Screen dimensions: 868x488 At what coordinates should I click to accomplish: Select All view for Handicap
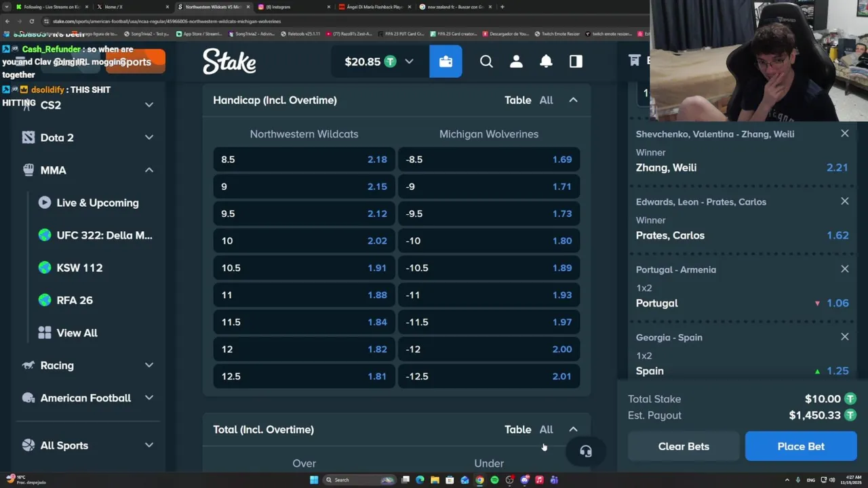coord(546,100)
